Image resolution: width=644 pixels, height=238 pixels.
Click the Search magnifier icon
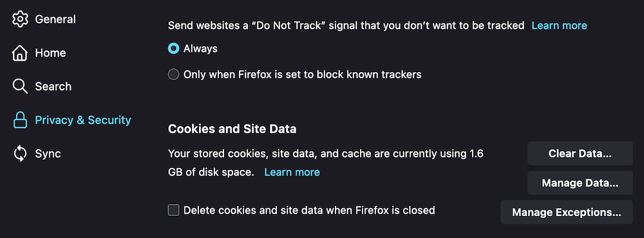(x=20, y=87)
